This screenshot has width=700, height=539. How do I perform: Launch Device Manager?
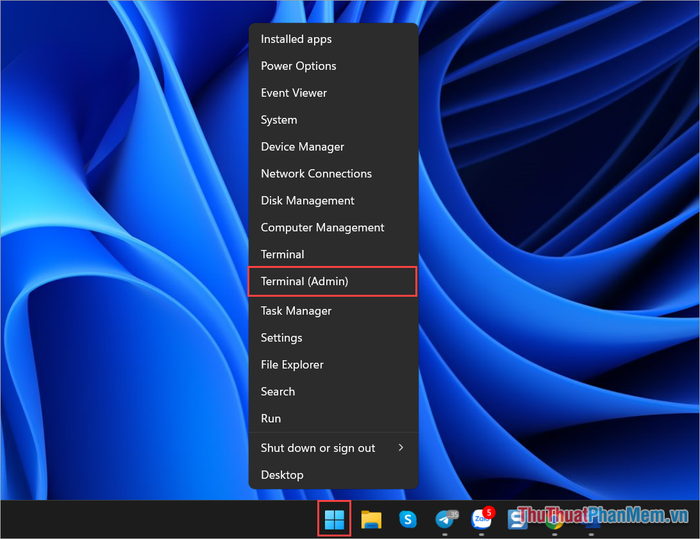[333, 146]
